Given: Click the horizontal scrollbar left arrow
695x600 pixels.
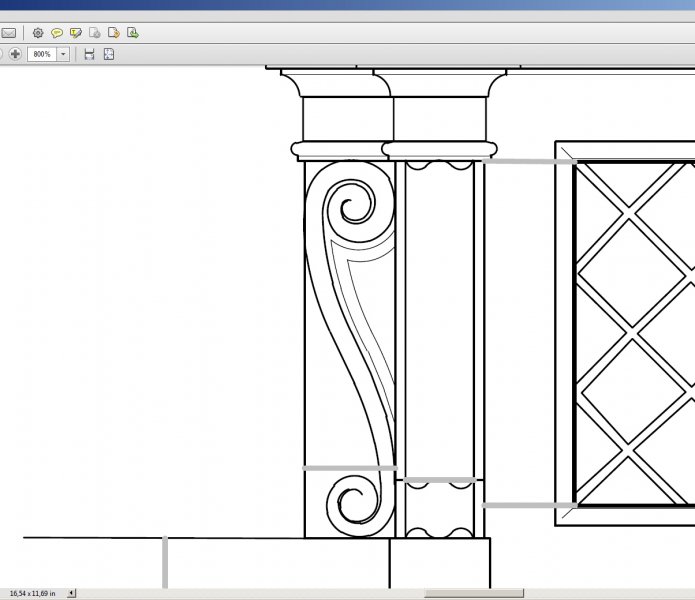Looking at the screenshot, I should click(x=71, y=593).
